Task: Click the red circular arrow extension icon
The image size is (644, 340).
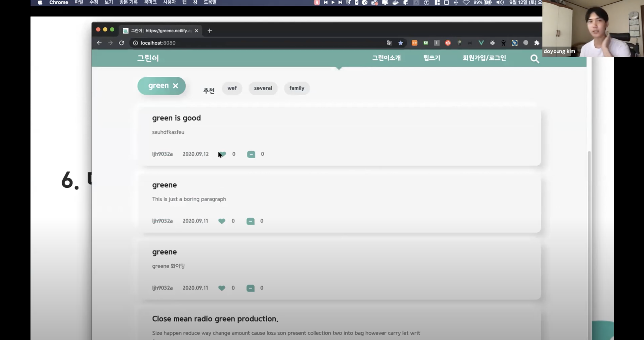Action: [x=448, y=43]
